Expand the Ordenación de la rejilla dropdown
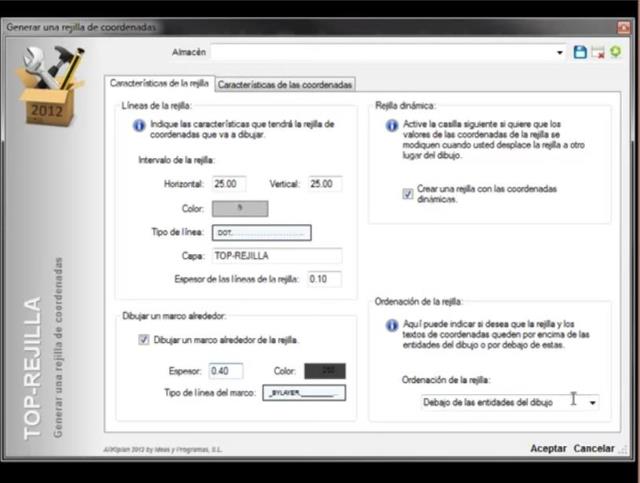This screenshot has width=640, height=483. tap(592, 403)
